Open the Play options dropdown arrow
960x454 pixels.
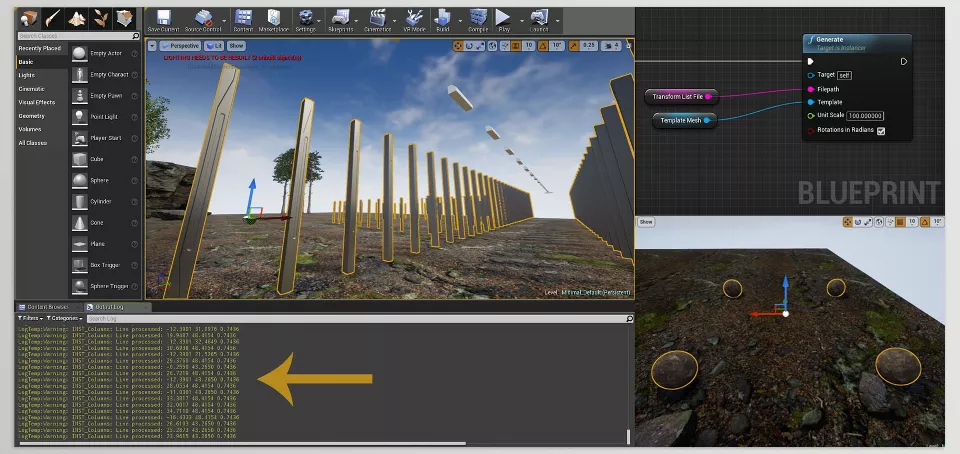click(521, 20)
